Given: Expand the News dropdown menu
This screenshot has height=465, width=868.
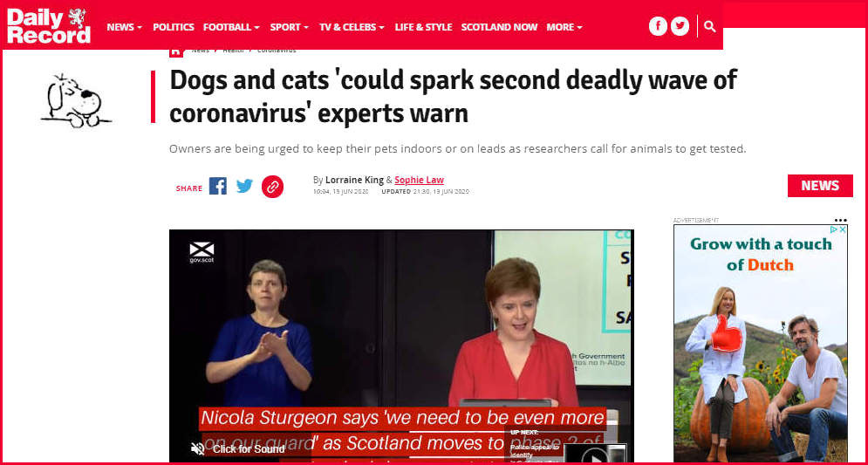Looking at the screenshot, I should tap(125, 26).
